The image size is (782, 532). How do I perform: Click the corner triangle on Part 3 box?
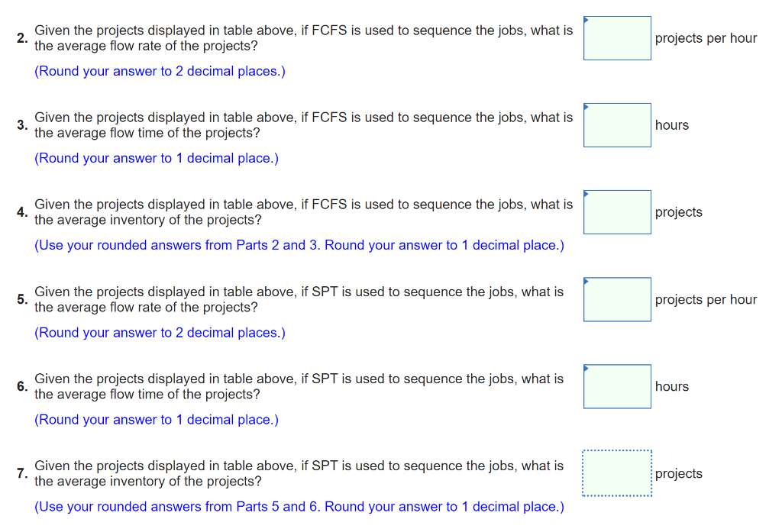coord(586,108)
